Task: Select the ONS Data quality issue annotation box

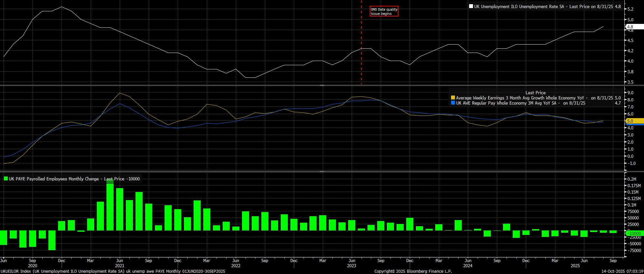Action: (x=384, y=11)
